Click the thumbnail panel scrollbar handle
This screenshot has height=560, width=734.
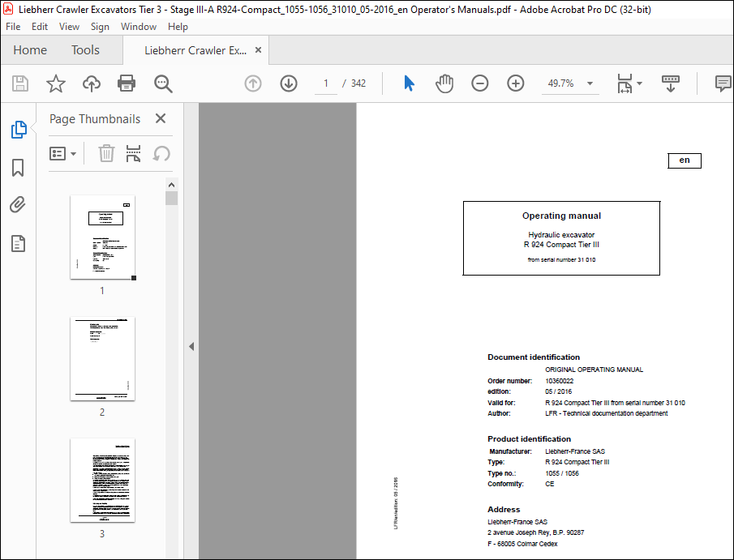171,198
